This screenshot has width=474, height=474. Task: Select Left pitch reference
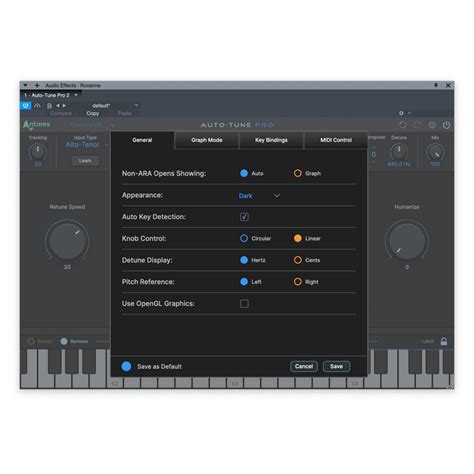[x=244, y=282]
